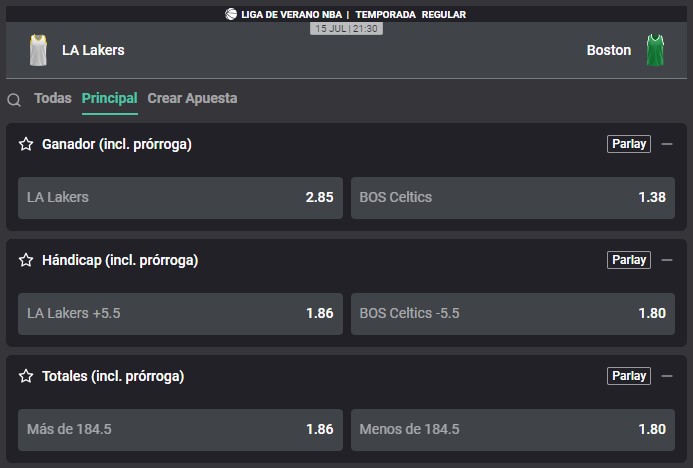
Task: Toggle Parlay for Hándicap market
Action: (x=628, y=260)
